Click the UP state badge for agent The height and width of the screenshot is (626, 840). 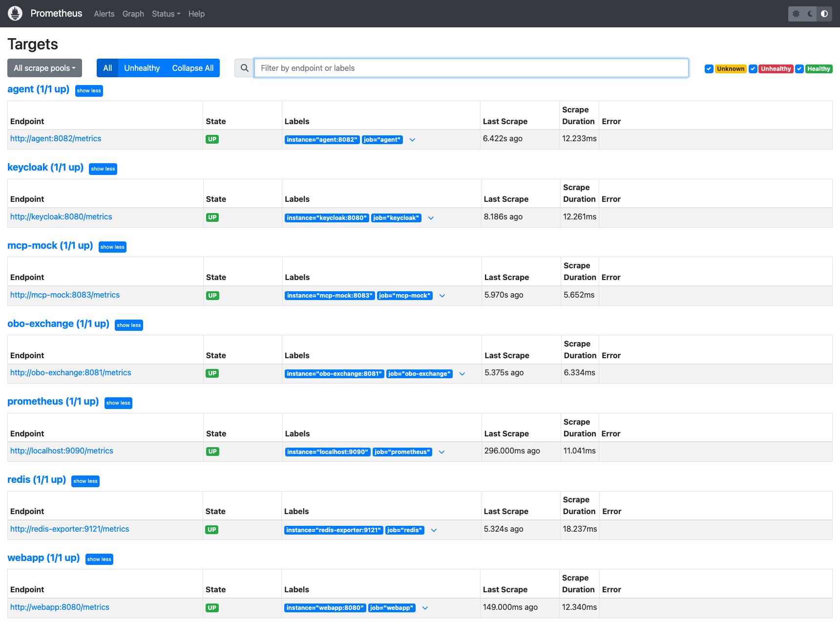(x=212, y=139)
